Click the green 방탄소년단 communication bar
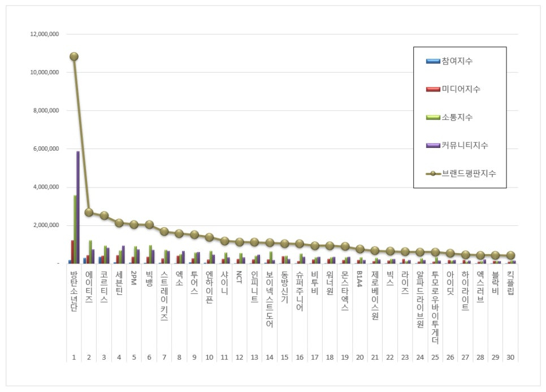 [75, 229]
